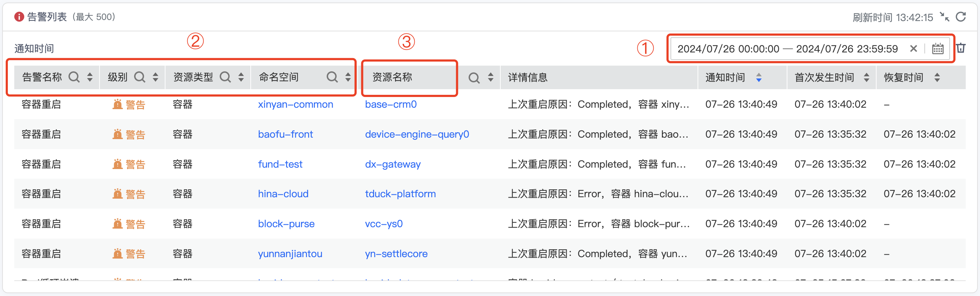Click the 详情信息 column header

(528, 78)
